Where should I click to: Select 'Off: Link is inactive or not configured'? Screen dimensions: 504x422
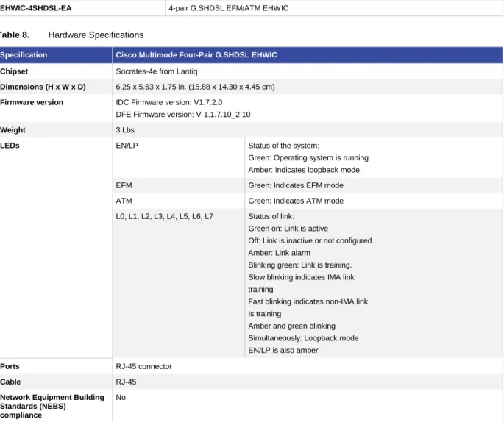click(x=310, y=240)
